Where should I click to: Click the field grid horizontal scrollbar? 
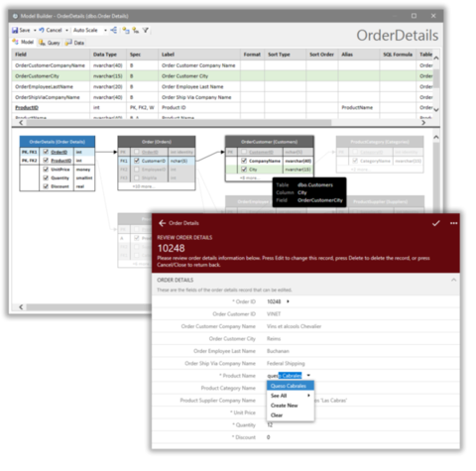tap(178, 123)
